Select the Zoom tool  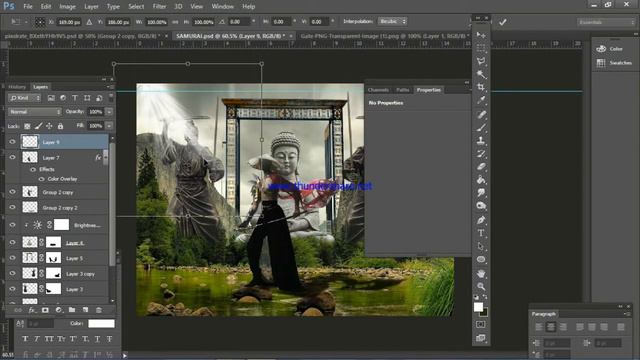point(481,287)
